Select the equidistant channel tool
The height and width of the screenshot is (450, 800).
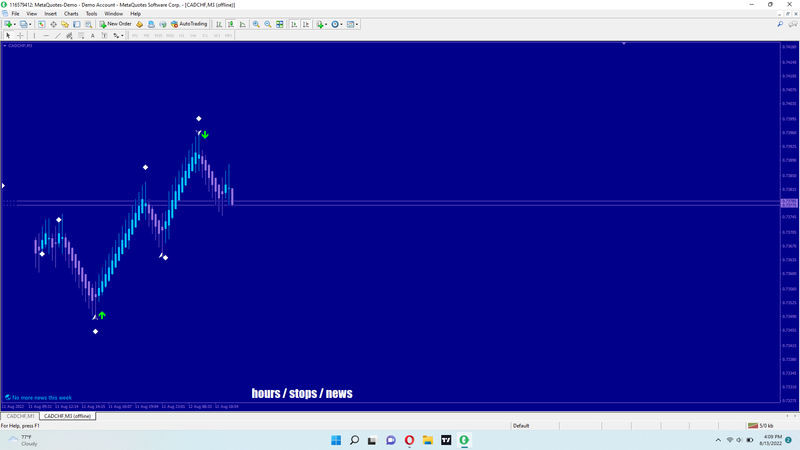pyautogui.click(x=69, y=35)
